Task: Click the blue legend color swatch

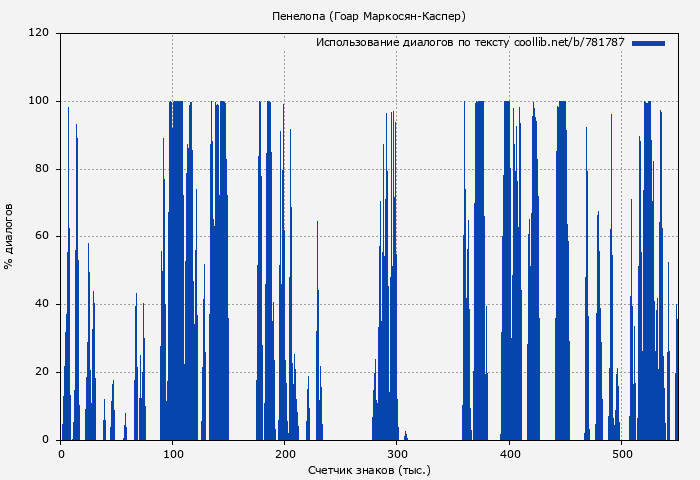Action: point(648,43)
